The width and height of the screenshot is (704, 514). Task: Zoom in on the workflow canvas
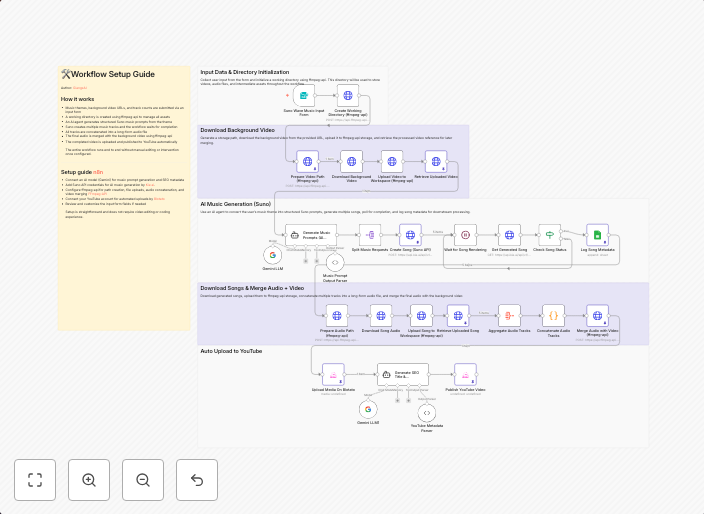click(89, 480)
